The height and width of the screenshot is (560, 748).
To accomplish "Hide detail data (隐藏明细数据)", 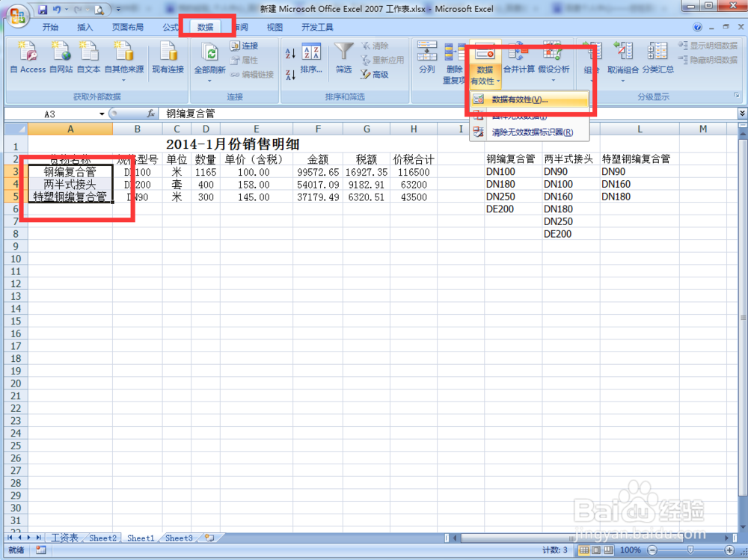I will [x=708, y=60].
